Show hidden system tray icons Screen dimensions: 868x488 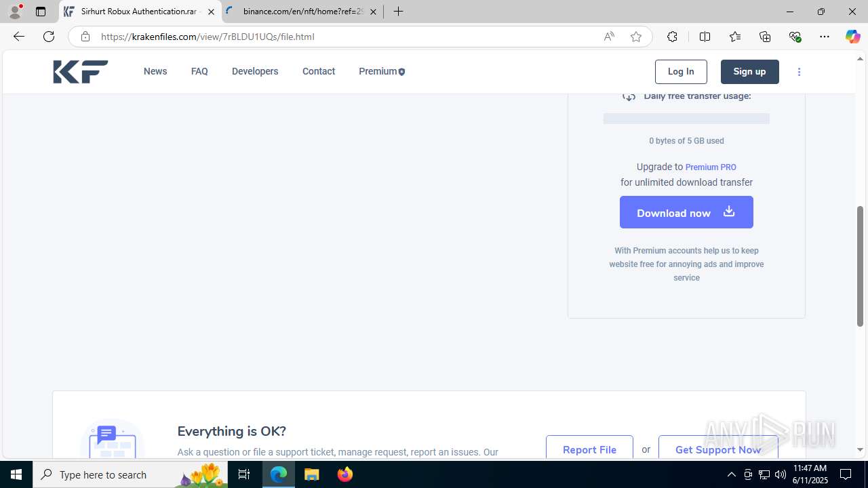coord(731,474)
